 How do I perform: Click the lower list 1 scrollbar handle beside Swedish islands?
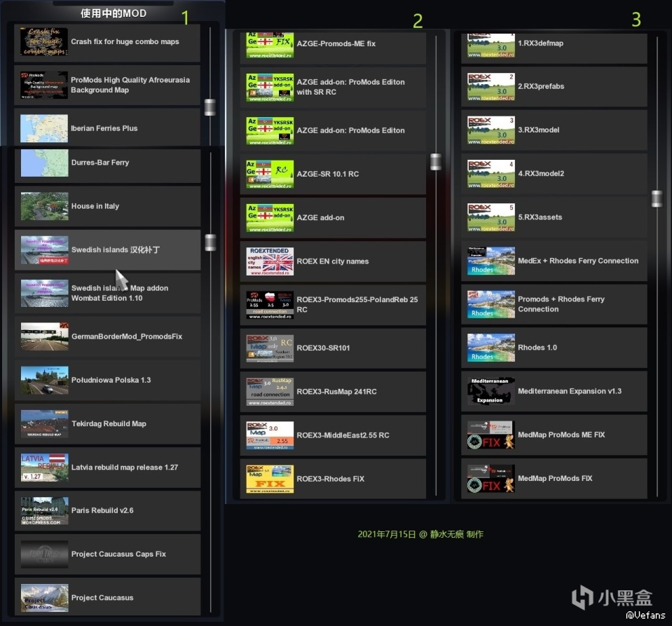click(x=210, y=243)
